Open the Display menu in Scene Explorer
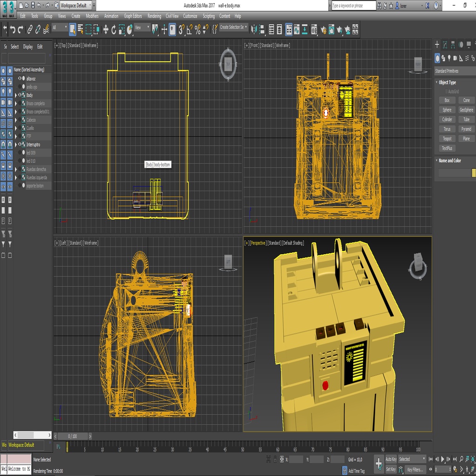Image resolution: width=476 pixels, height=476 pixels. coord(28,46)
